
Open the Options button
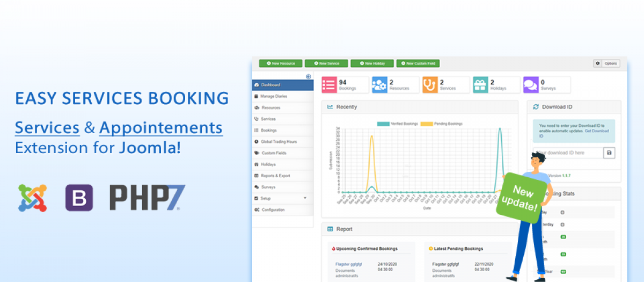(x=611, y=63)
